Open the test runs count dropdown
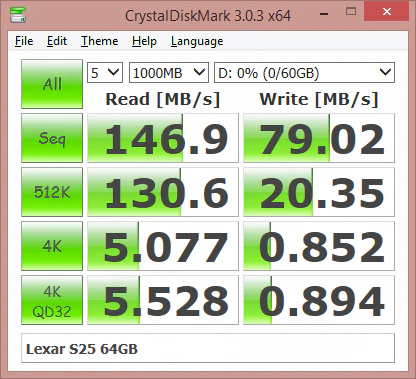Screen dimensions: 416x379 tap(105, 73)
